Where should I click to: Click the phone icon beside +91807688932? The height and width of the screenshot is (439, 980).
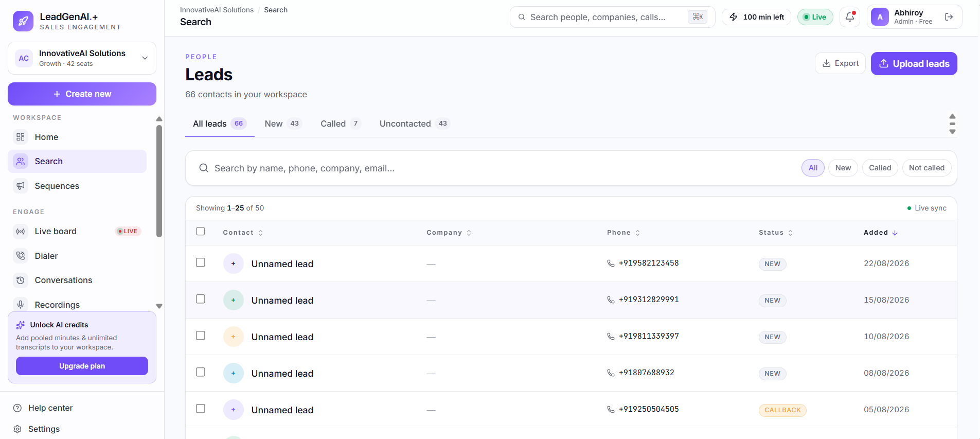tap(611, 373)
